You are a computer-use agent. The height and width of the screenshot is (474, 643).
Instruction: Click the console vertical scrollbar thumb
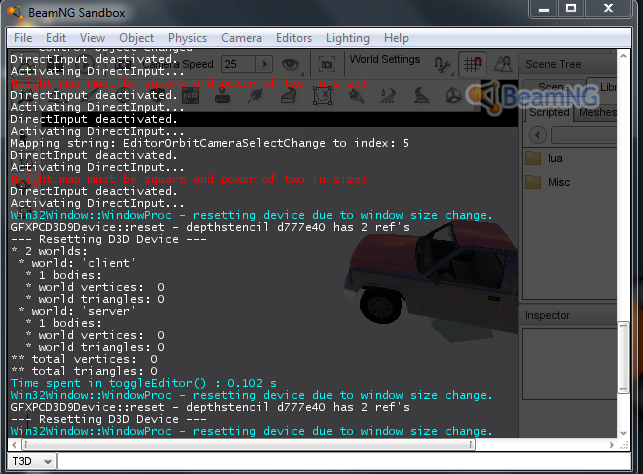pos(623,357)
